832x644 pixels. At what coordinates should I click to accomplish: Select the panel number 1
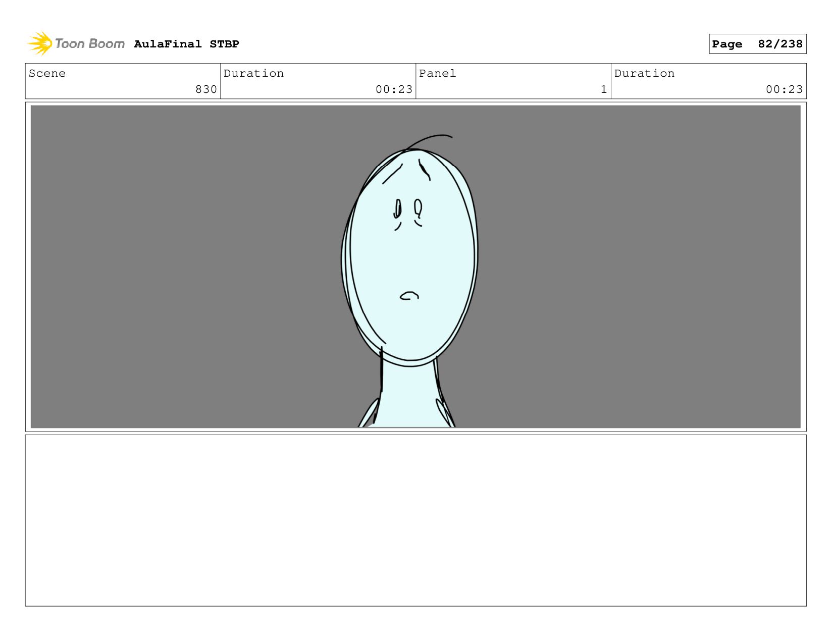(x=603, y=89)
